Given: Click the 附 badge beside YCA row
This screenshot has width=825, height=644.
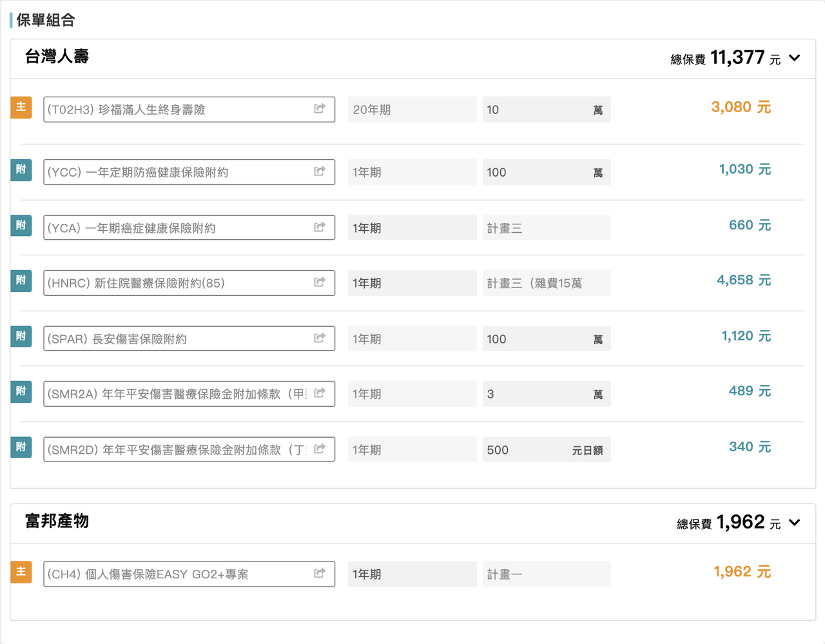Looking at the screenshot, I should tap(21, 226).
